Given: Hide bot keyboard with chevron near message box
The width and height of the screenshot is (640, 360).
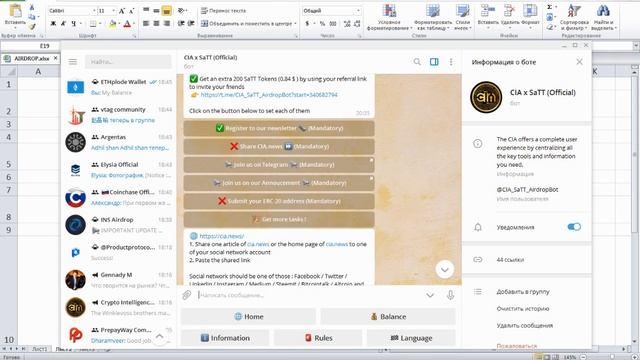Looking at the screenshot, I should click(430, 295).
